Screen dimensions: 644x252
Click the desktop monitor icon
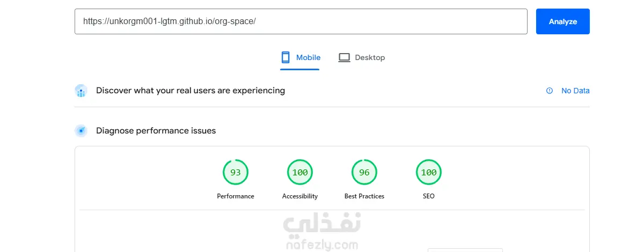pos(344,57)
